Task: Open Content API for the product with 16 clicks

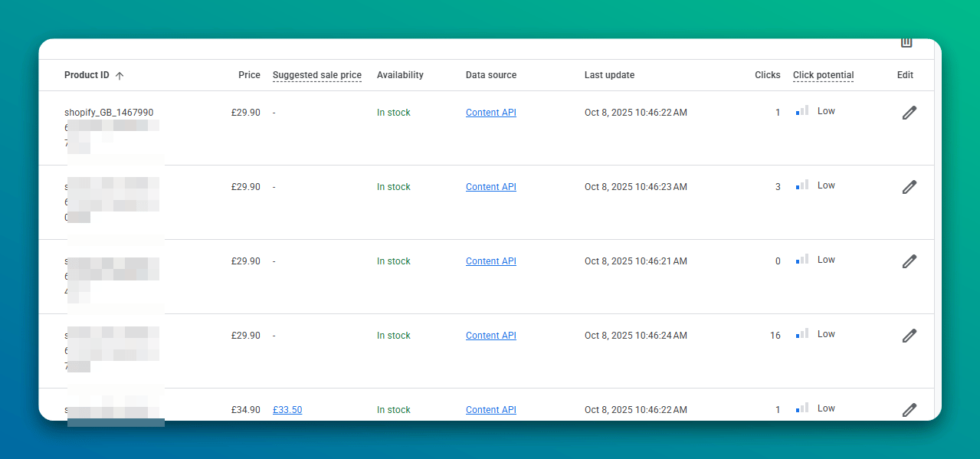Action: 490,335
